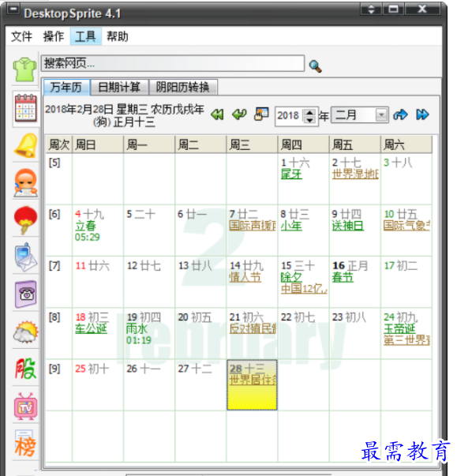Screen dimensions: 457x476
Task: Go to next month blue arrow
Action: tap(400, 114)
